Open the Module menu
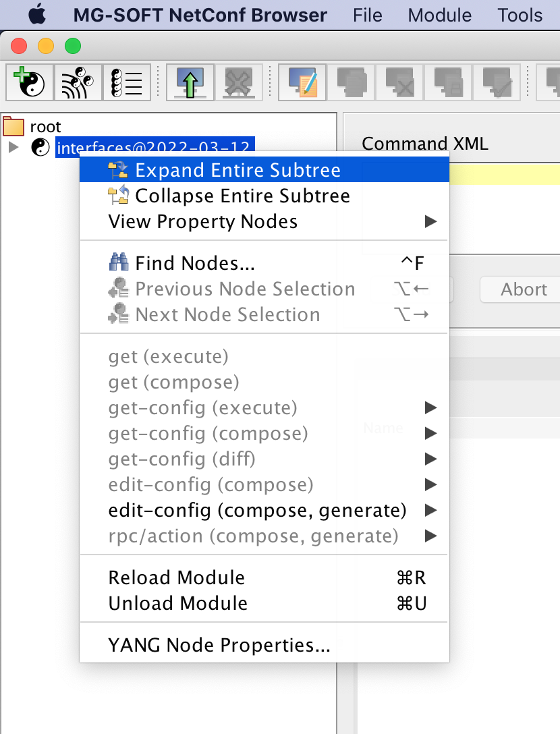This screenshot has width=560, height=734. click(x=439, y=15)
